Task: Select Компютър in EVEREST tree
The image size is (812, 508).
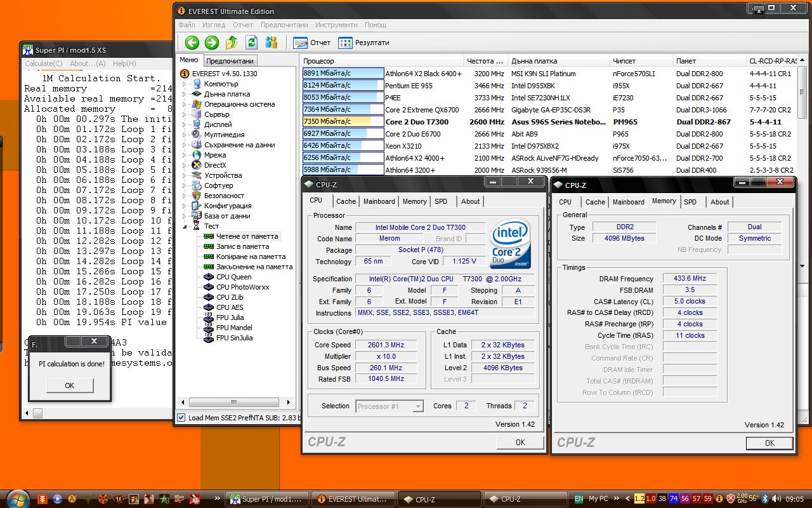Action: (221, 84)
